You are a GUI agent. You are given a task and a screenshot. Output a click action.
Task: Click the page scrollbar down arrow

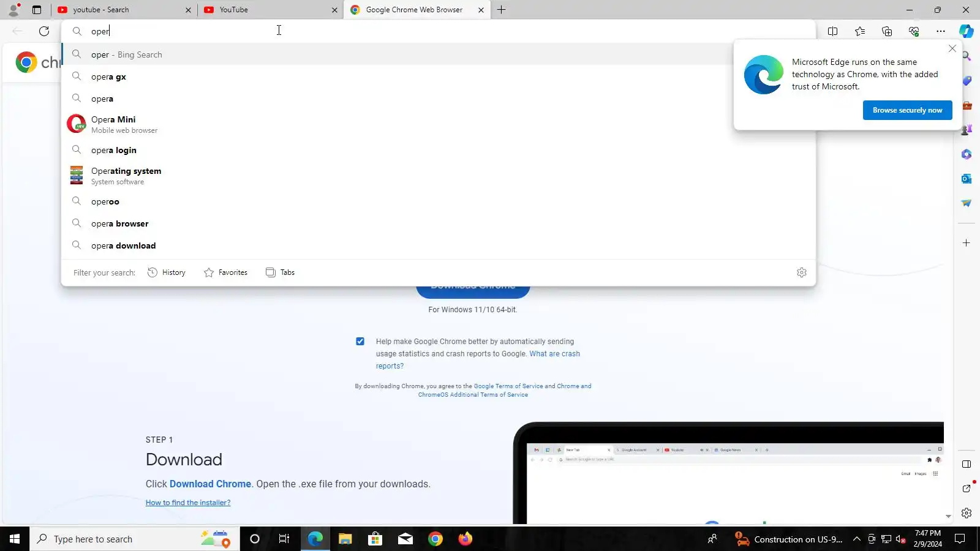[948, 516]
